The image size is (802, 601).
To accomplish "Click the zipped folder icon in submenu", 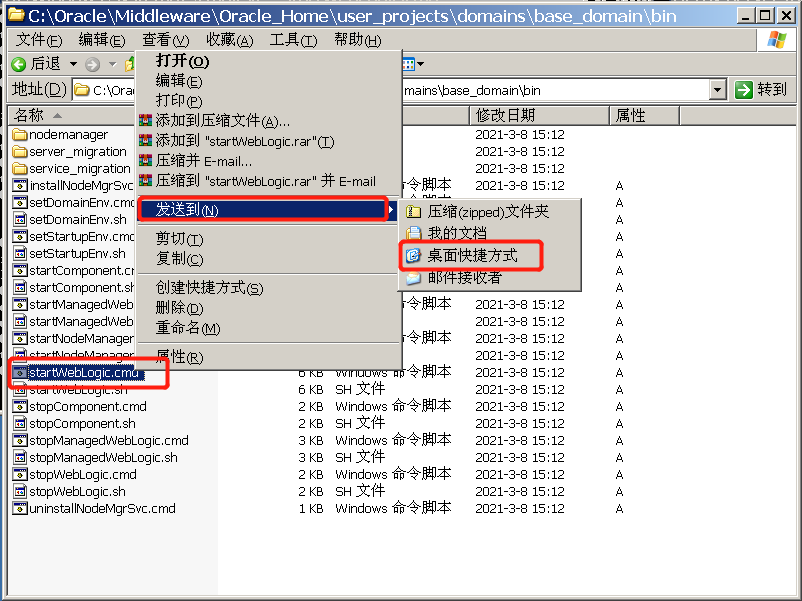I will (x=413, y=211).
